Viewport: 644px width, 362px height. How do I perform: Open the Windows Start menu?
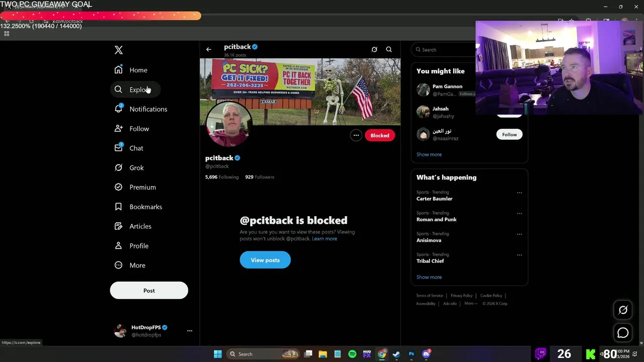pos(218,354)
